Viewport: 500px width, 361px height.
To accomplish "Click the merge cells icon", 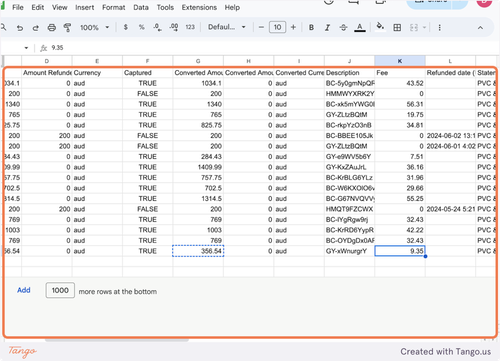I will (414, 28).
